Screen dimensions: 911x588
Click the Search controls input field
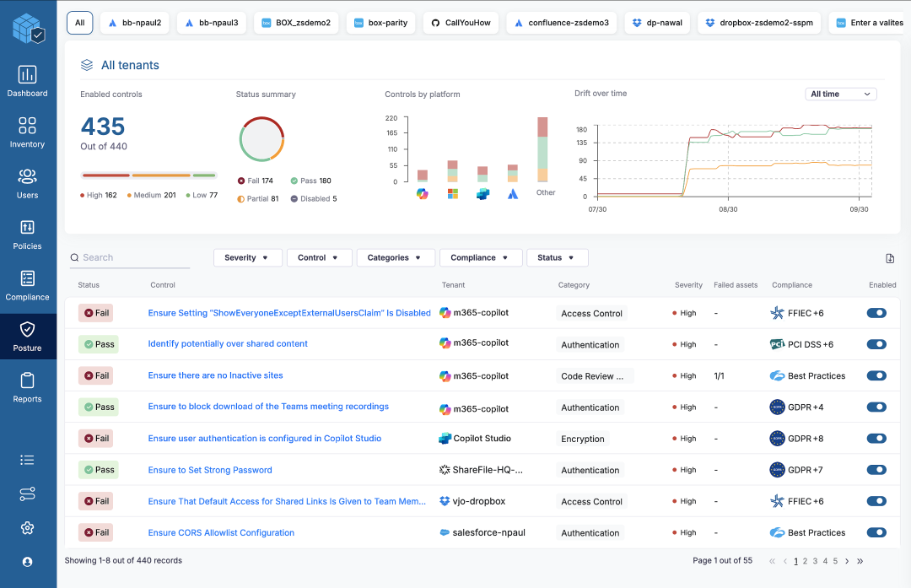pos(131,258)
